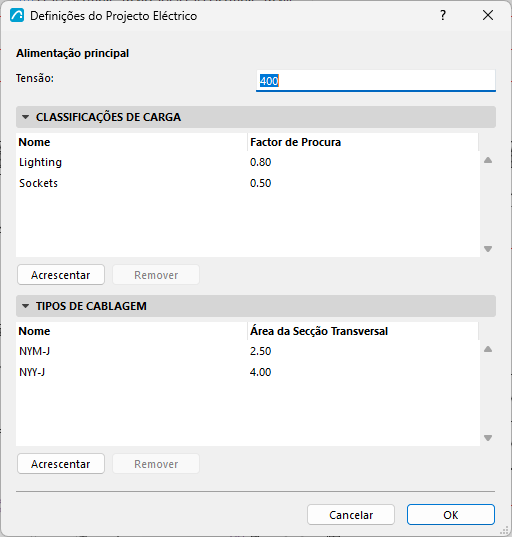Image resolution: width=512 pixels, height=537 pixels.
Task: Click the Cancelar button
Action: coord(351,515)
